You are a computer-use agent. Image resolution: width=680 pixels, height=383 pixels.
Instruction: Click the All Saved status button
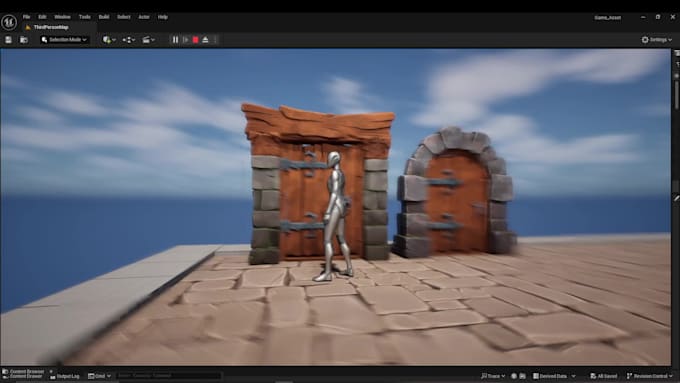coord(604,376)
